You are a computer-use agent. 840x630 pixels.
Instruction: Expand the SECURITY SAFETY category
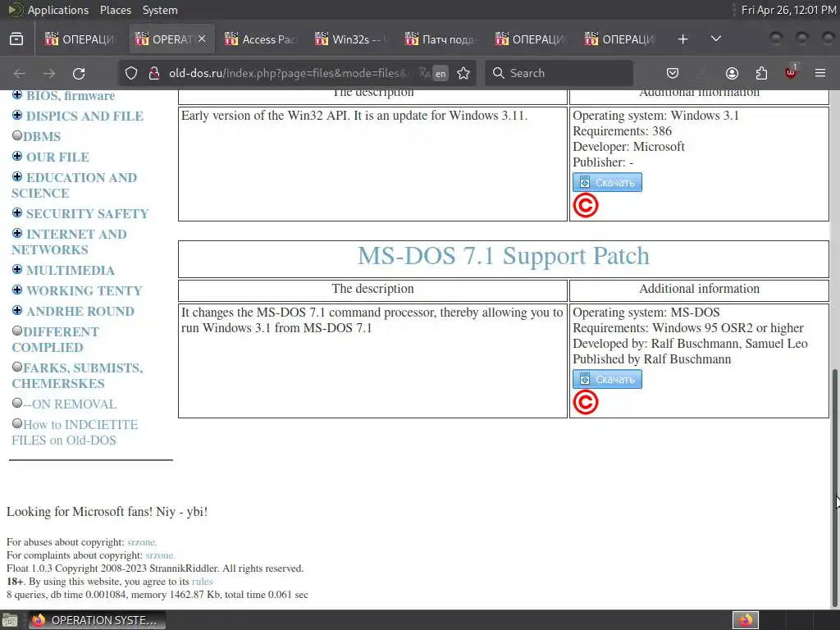17,212
